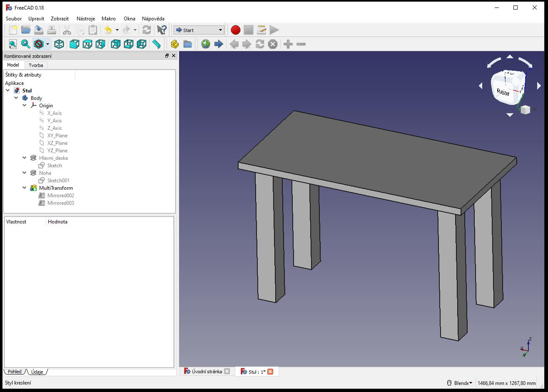Screen dimensions: 548x392
Task: Collapse the MultiTransform tree node
Action: click(x=25, y=188)
